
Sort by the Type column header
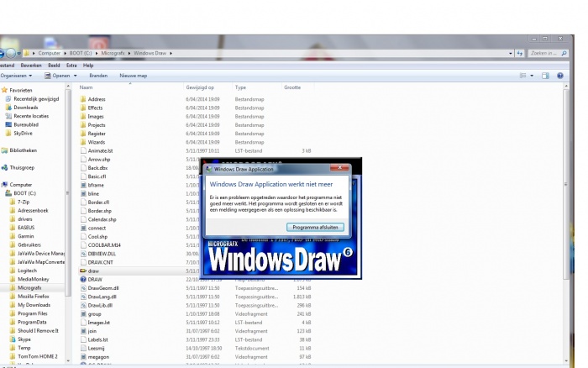[x=240, y=87]
